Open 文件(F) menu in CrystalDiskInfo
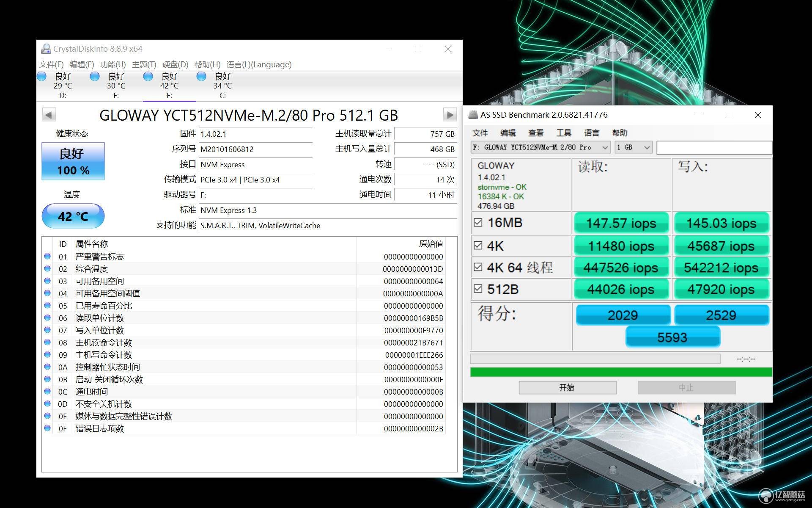This screenshot has height=508, width=812. [51, 64]
